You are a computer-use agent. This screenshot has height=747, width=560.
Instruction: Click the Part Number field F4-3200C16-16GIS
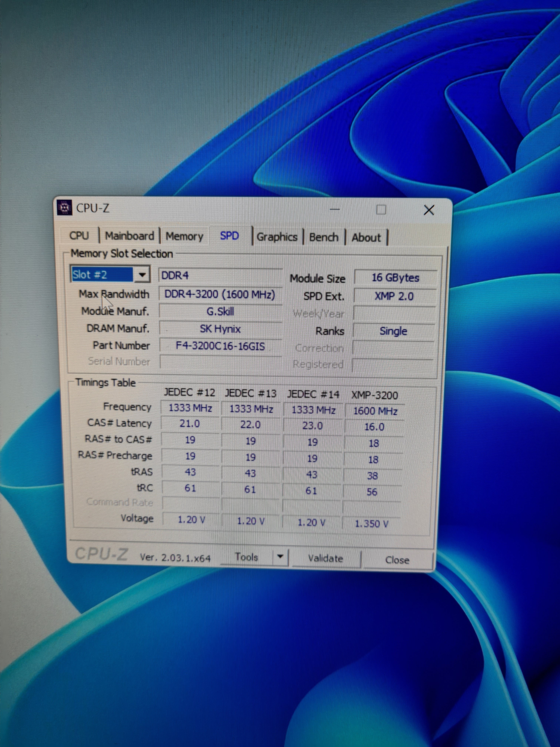(x=220, y=346)
